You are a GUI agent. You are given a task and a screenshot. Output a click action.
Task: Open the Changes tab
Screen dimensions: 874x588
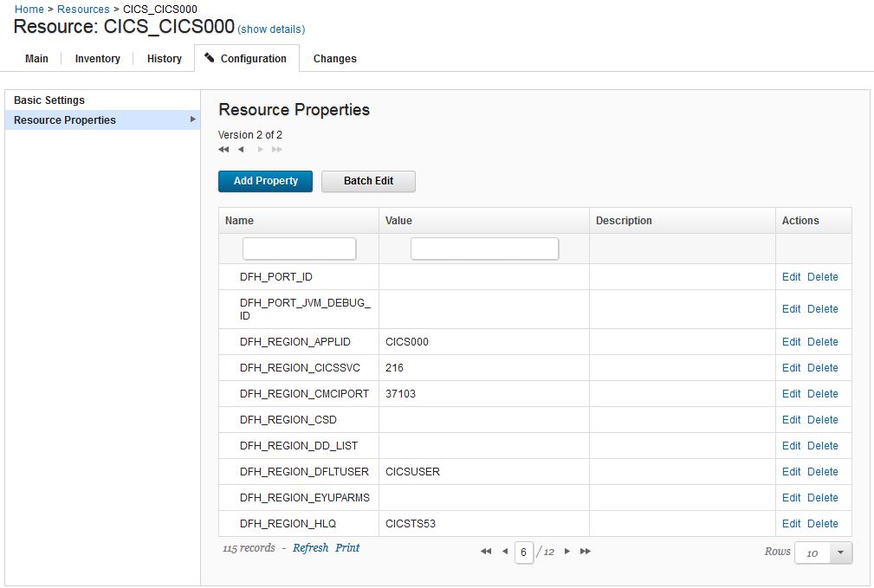pos(334,59)
